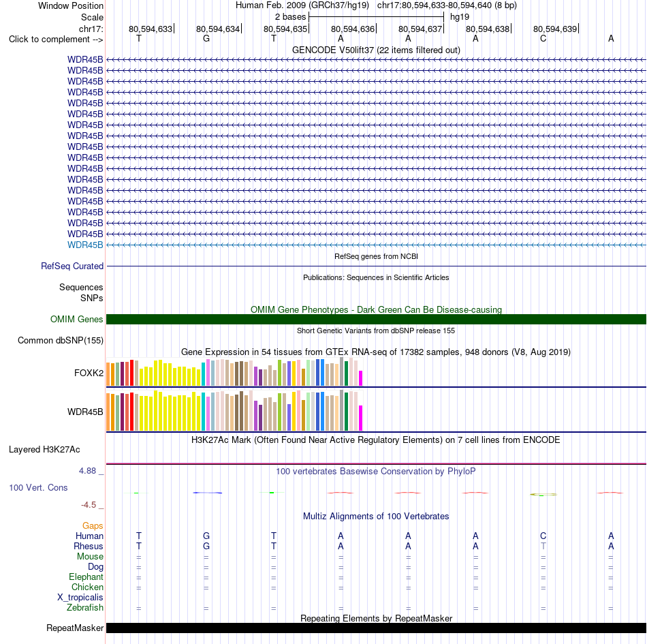Click position label 80,594,639 on the ruler
The height and width of the screenshot is (644, 647).
(555, 29)
